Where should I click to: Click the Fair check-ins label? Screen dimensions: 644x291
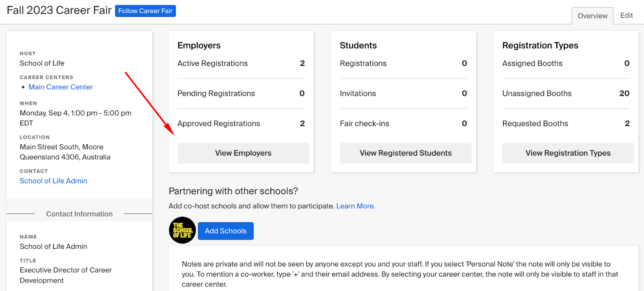point(364,124)
